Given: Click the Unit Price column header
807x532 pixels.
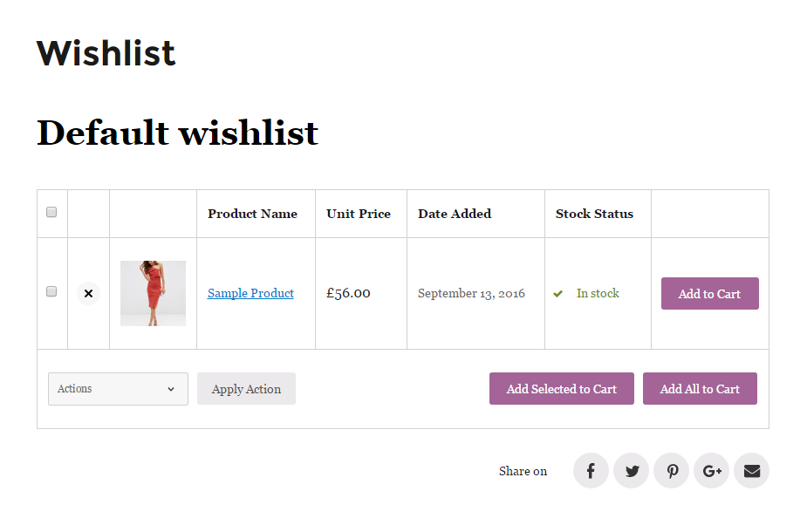Looking at the screenshot, I should (359, 214).
